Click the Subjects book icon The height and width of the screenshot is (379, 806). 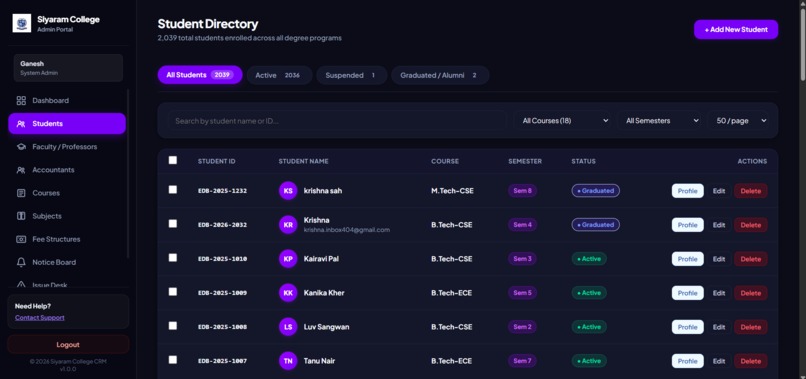click(x=21, y=216)
